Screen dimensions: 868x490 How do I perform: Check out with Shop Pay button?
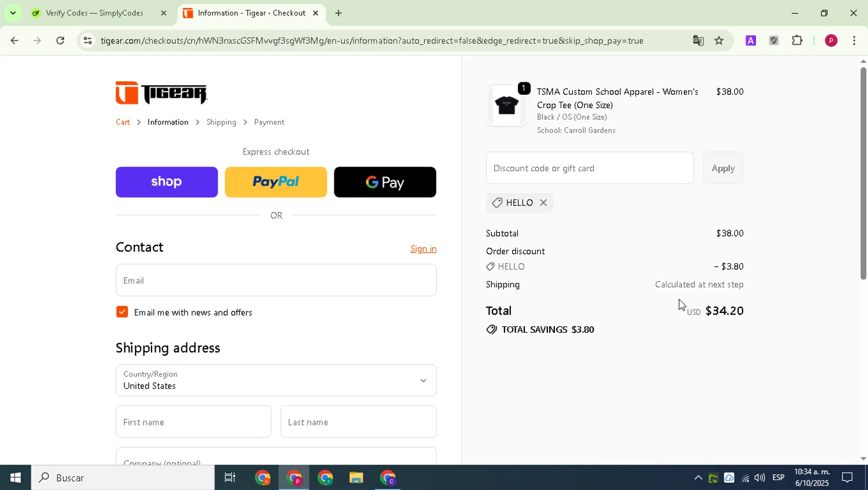[x=167, y=182]
